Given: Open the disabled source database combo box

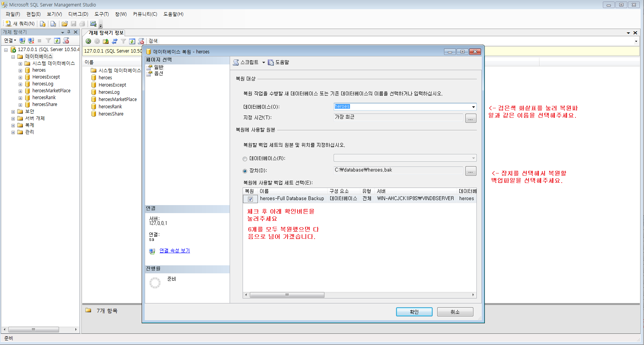Looking at the screenshot, I should 405,158.
